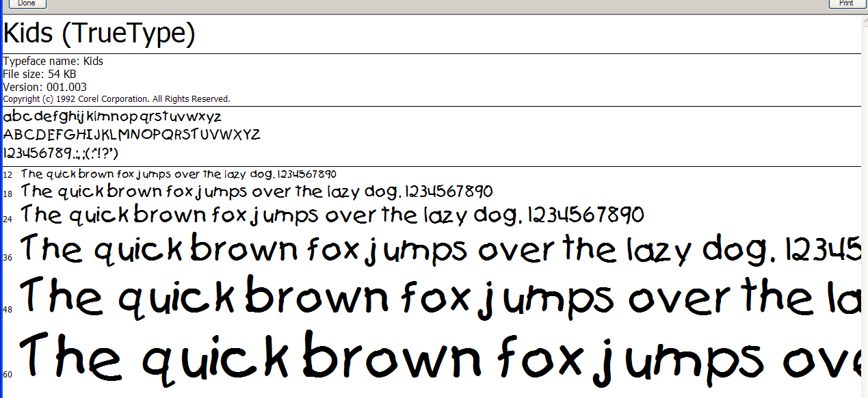
Task: Click the 60 point size label
Action: click(x=8, y=374)
